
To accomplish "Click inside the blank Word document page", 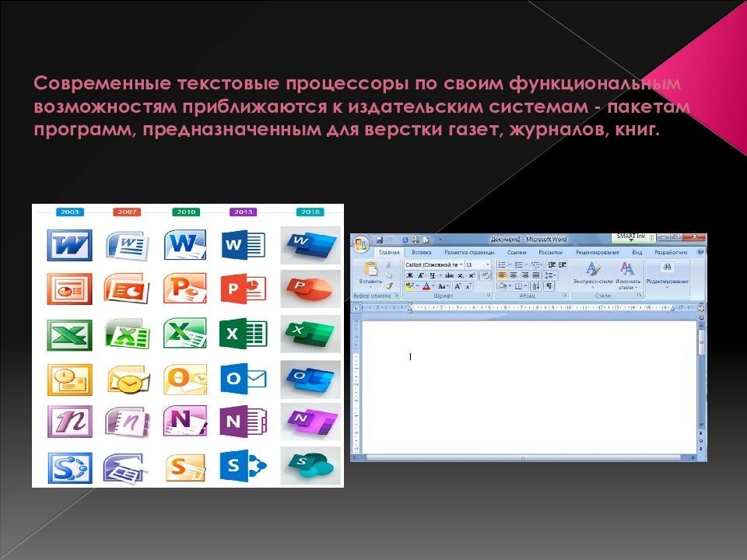I will pos(529,388).
